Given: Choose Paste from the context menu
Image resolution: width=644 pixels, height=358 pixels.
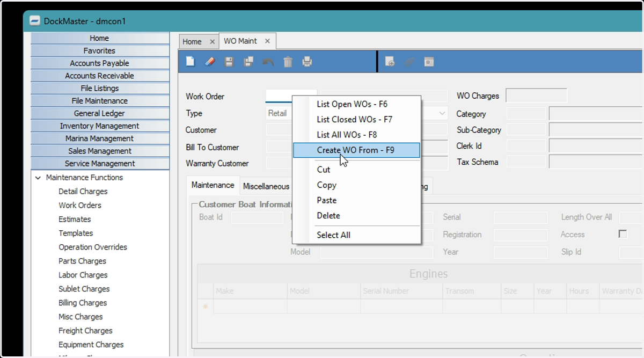Looking at the screenshot, I should pyautogui.click(x=356, y=200).
